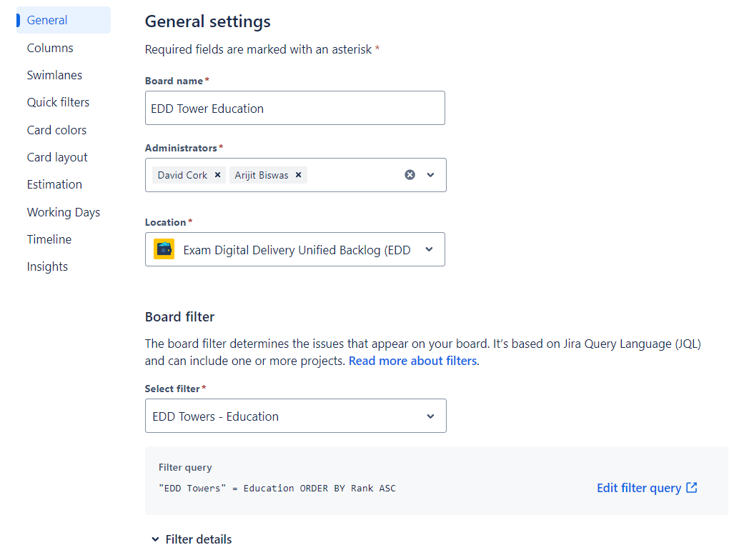The image size is (744, 560).
Task: Open Quick filters settings
Action: coord(58,101)
